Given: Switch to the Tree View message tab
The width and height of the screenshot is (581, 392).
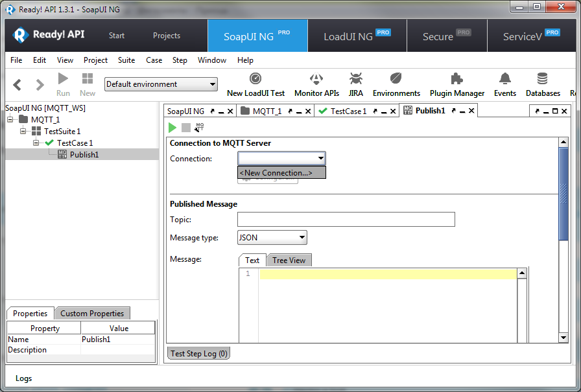Looking at the screenshot, I should point(289,260).
